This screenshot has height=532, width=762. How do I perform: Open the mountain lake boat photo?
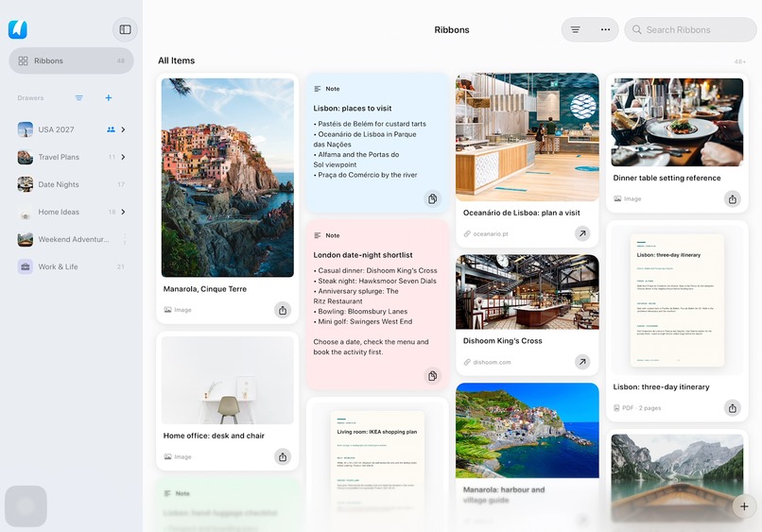[677, 478]
